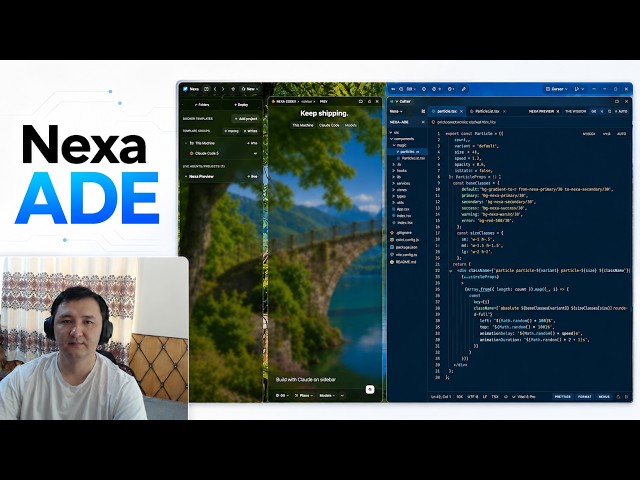This screenshot has height=480, width=640.
Task: Open the ParticleList.tsx editor tab
Action: 487,111
